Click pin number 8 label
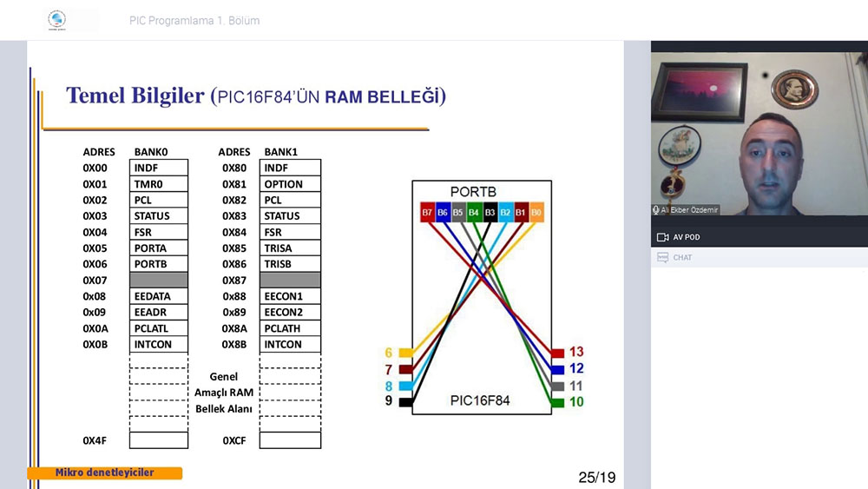 (x=389, y=386)
